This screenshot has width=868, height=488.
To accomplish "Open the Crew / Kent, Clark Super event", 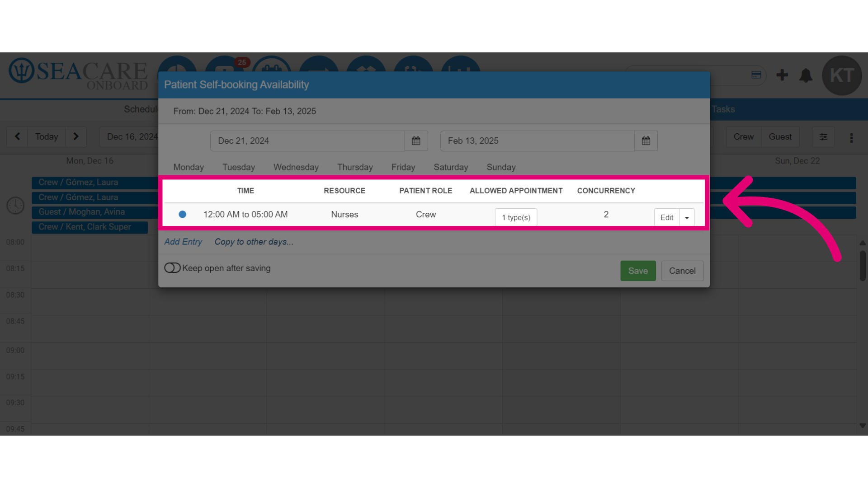I will coord(90,227).
